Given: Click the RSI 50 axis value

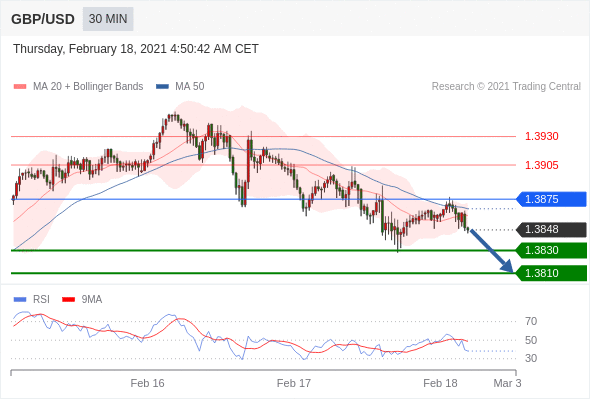Looking at the screenshot, I should tap(531, 340).
